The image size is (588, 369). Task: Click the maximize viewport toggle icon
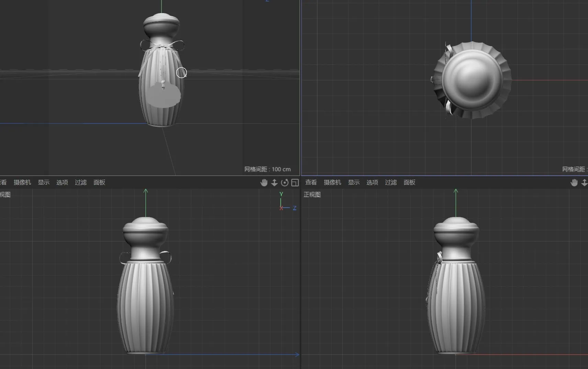[295, 183]
